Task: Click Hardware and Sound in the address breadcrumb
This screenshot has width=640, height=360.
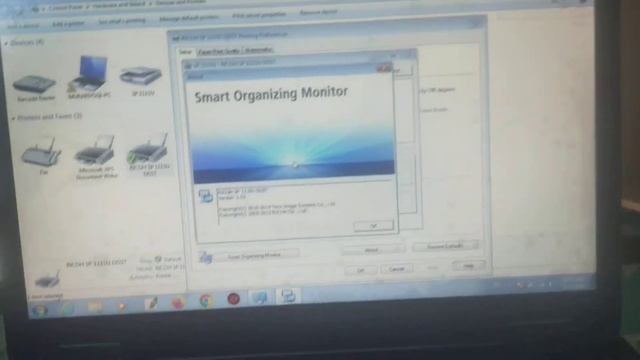Action: click(x=118, y=6)
